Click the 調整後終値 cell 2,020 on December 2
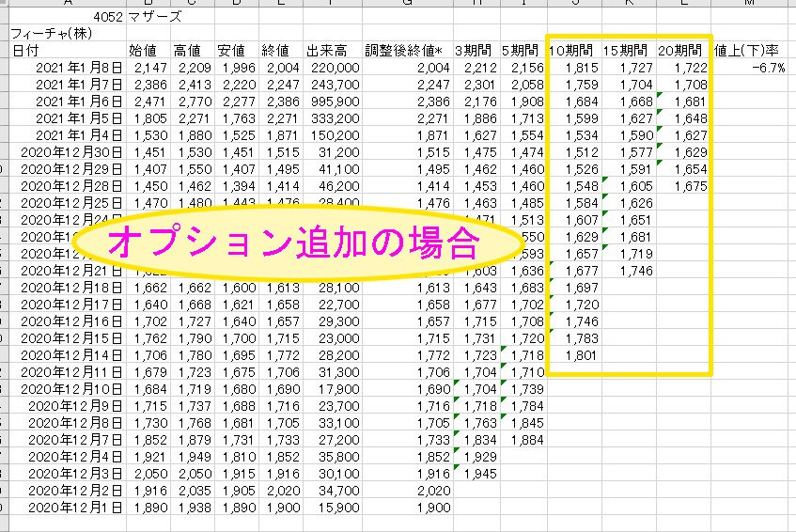 coord(407,491)
